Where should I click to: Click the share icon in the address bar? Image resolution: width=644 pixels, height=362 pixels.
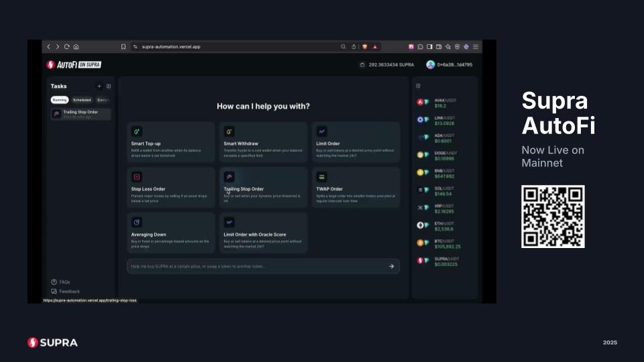tap(354, 47)
